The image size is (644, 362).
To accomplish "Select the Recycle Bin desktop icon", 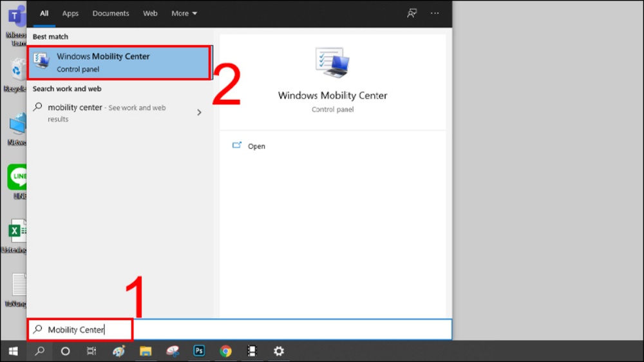I will tap(15, 75).
